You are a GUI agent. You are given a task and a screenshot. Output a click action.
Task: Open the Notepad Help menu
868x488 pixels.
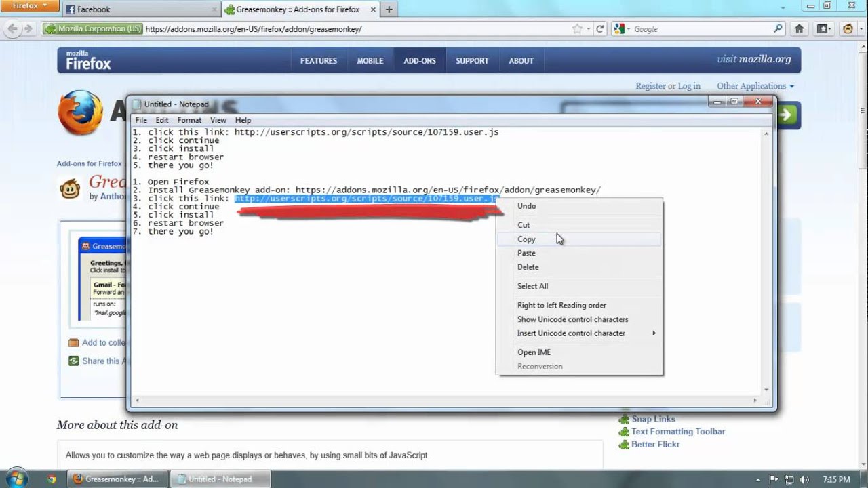[x=243, y=120]
